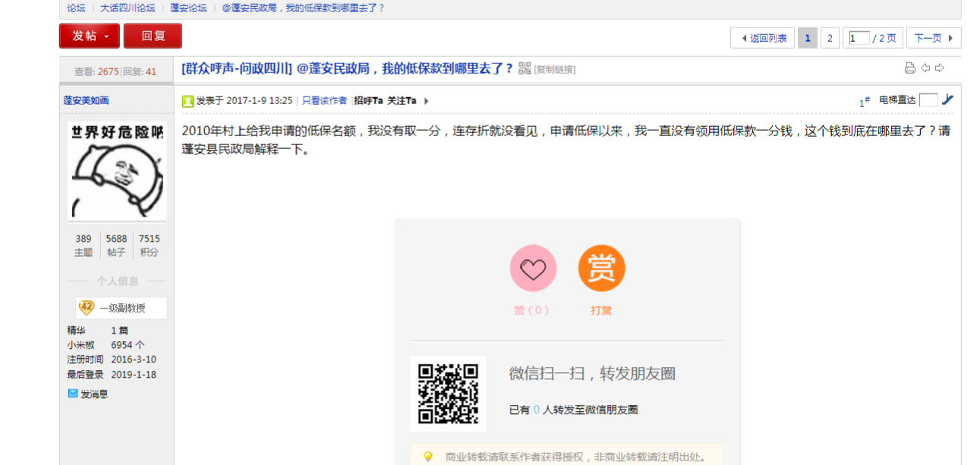This screenshot has height=465, width=980.
Task: Open 大话四川论坛 breadcrumb link
Action: 128,8
